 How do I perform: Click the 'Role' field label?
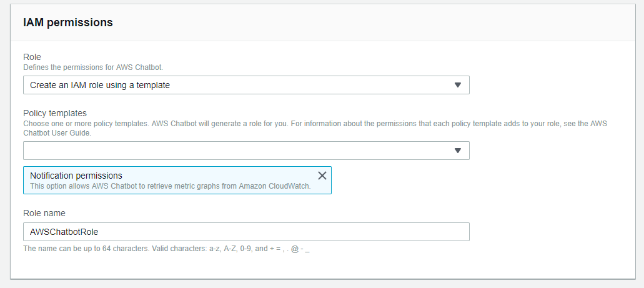[x=32, y=57]
